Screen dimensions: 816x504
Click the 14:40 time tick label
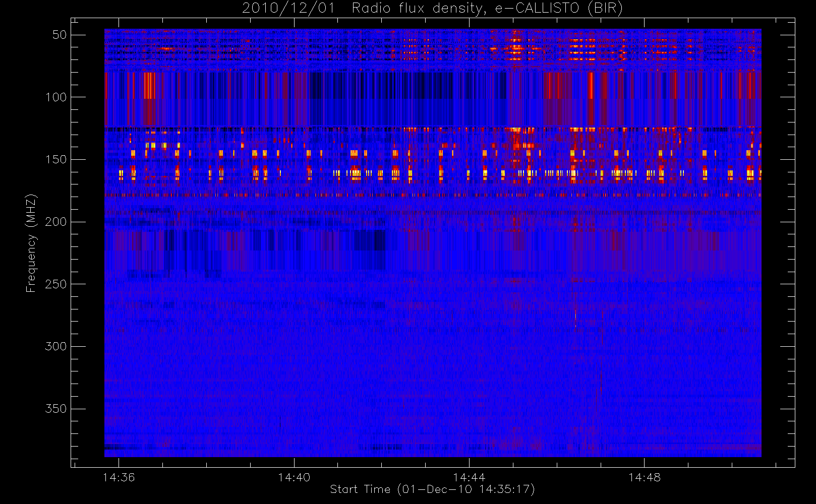[294, 477]
